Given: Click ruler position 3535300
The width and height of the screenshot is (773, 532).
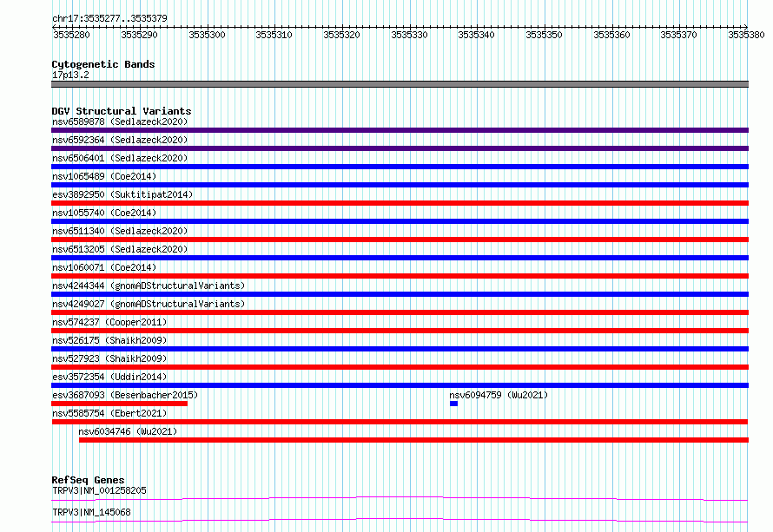Looking at the screenshot, I should pyautogui.click(x=207, y=35).
